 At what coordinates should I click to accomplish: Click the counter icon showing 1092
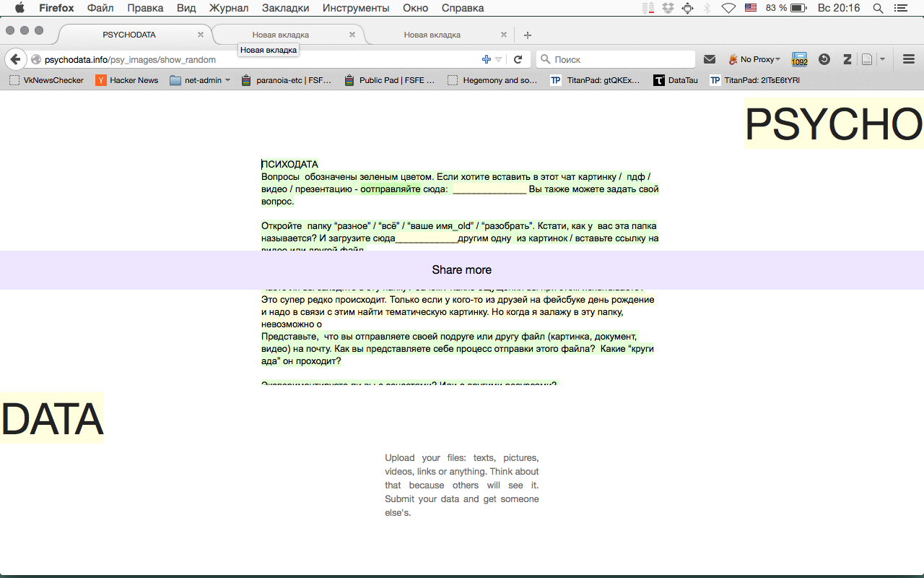[799, 59]
